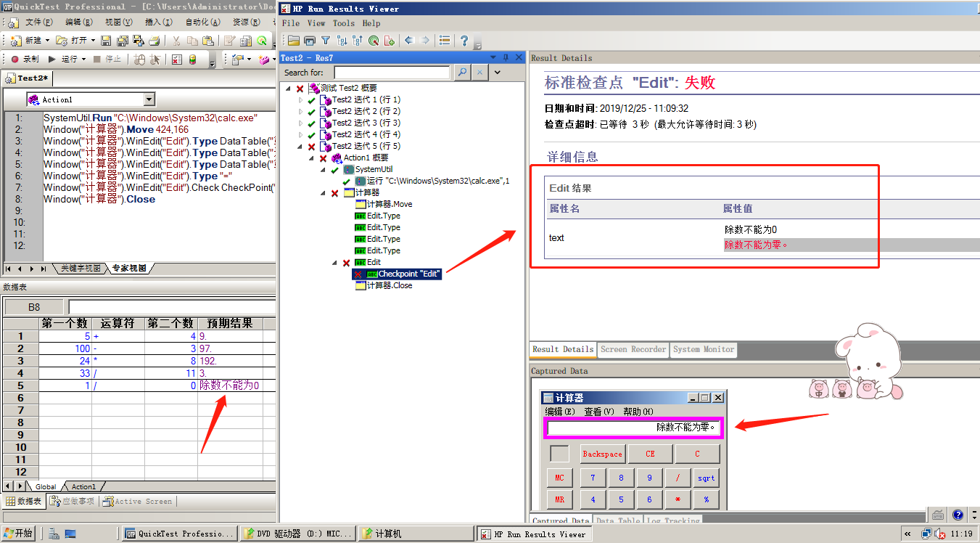Click the add defect icon
Viewport: 980px width, 543px height.
390,41
